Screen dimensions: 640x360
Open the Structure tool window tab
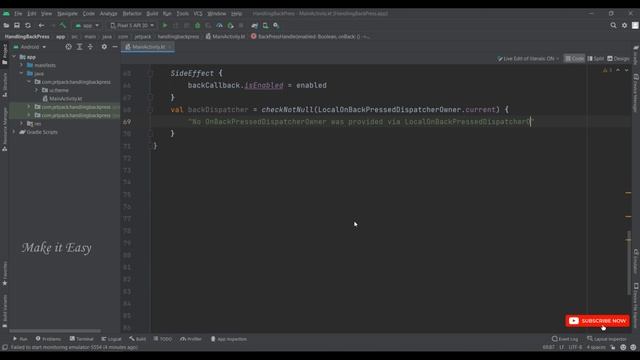4,84
